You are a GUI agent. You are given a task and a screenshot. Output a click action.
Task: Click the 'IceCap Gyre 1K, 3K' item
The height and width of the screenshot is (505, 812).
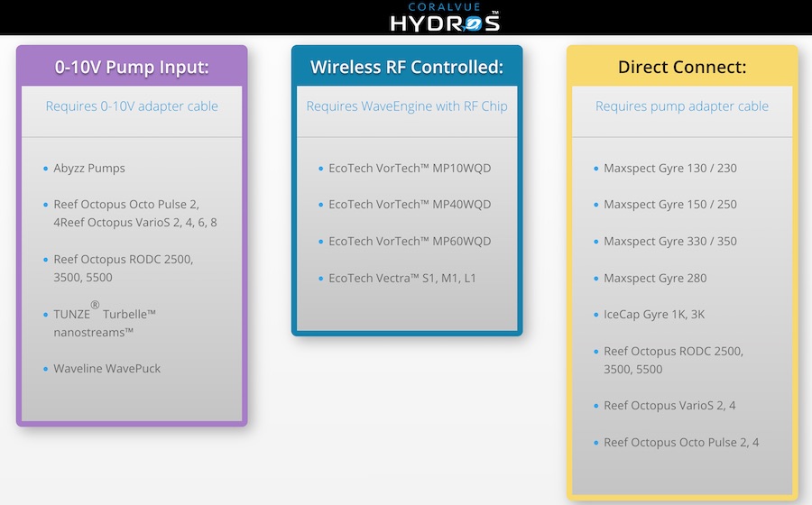[x=654, y=314]
